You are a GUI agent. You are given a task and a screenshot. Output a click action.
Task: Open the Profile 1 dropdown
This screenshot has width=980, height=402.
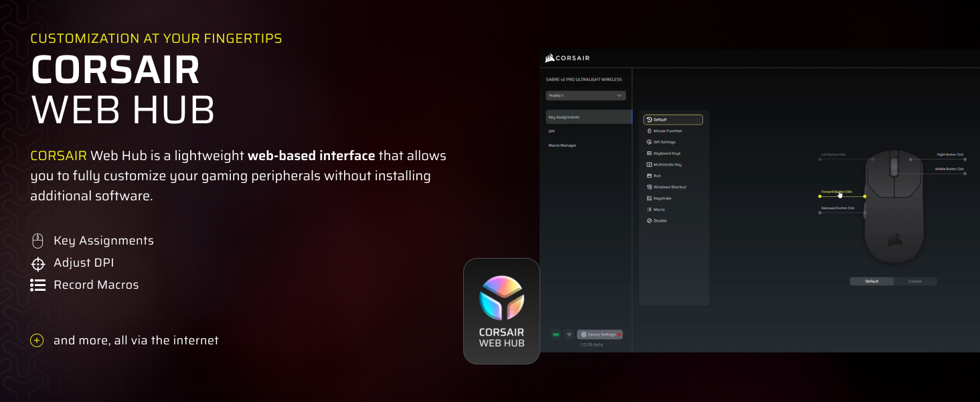[x=586, y=96]
